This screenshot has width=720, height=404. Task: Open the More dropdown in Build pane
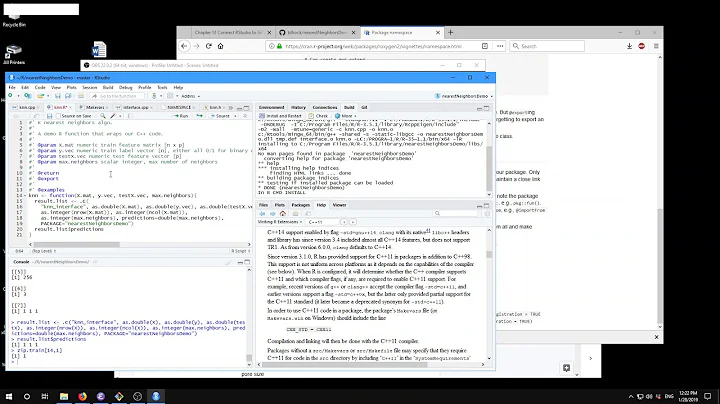click(345, 116)
